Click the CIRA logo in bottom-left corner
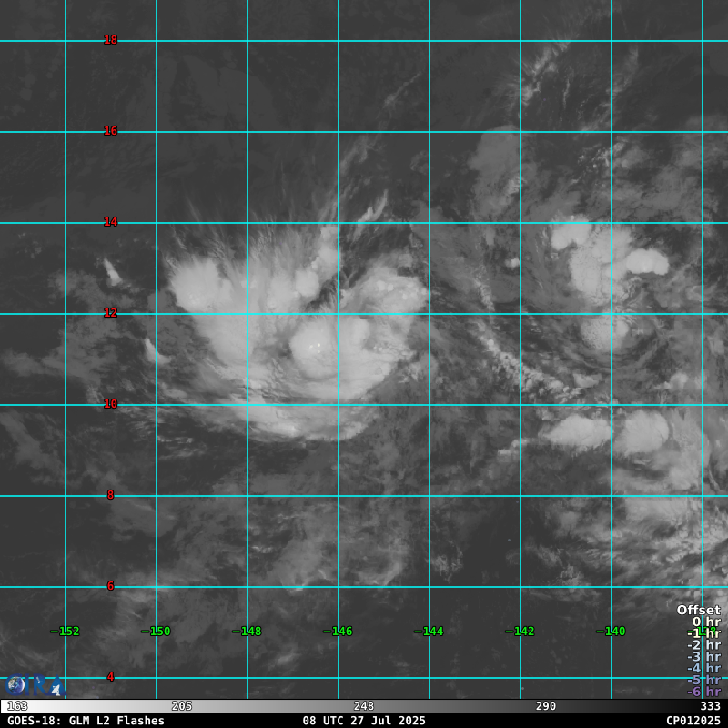The height and width of the screenshot is (728, 728). coord(35,685)
